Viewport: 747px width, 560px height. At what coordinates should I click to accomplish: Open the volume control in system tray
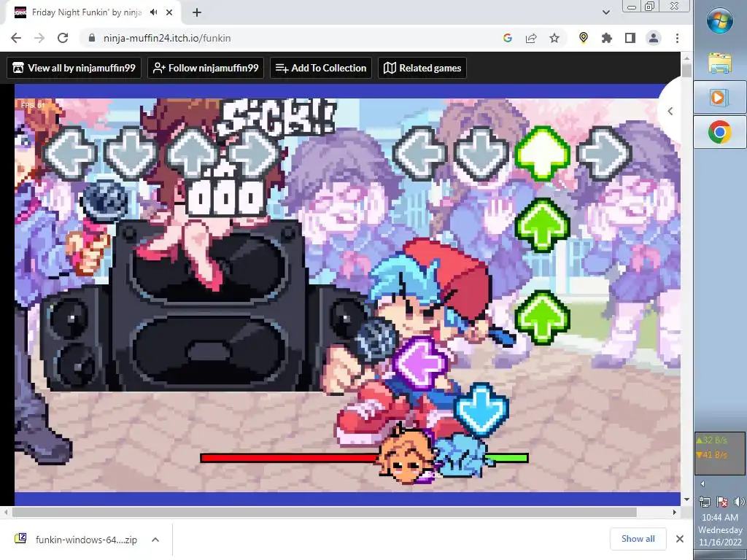point(739,502)
